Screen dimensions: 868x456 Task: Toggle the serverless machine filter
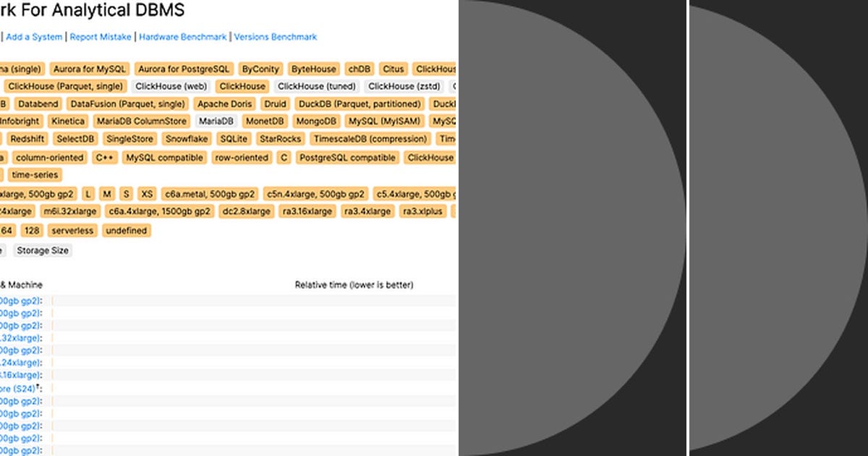pos(72,230)
